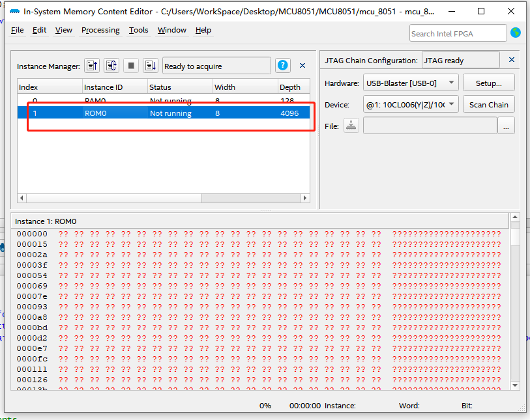The height and width of the screenshot is (420, 530).
Task: Minimize the Memory Content Editor window
Action: tap(451, 12)
